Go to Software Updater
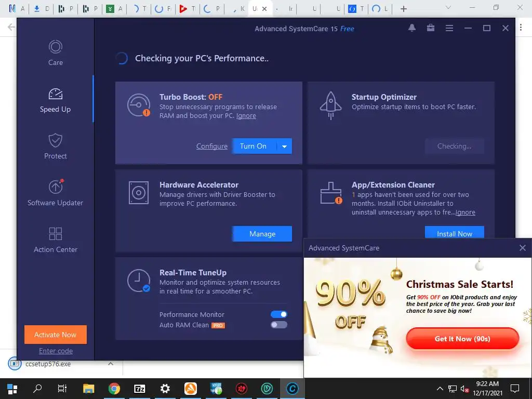Image resolution: width=532 pixels, height=399 pixels. (x=55, y=193)
